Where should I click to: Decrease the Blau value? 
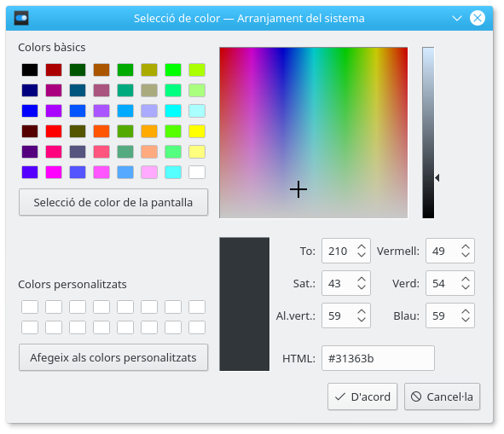click(x=466, y=320)
